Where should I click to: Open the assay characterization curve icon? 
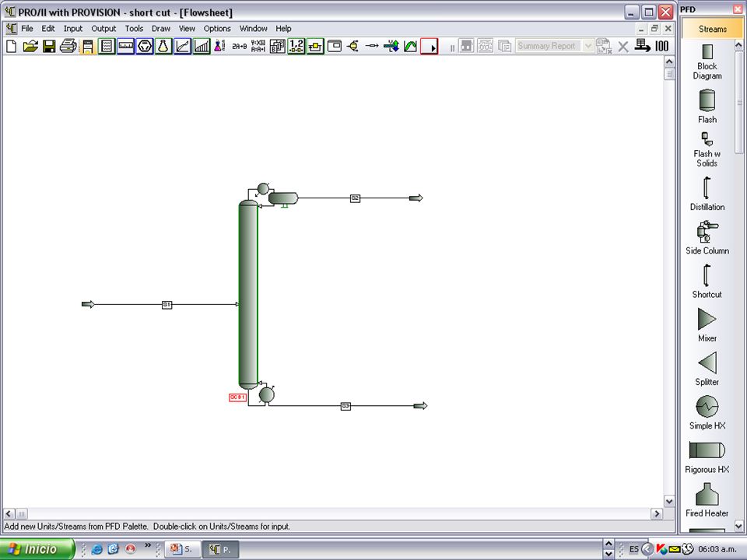coord(182,46)
